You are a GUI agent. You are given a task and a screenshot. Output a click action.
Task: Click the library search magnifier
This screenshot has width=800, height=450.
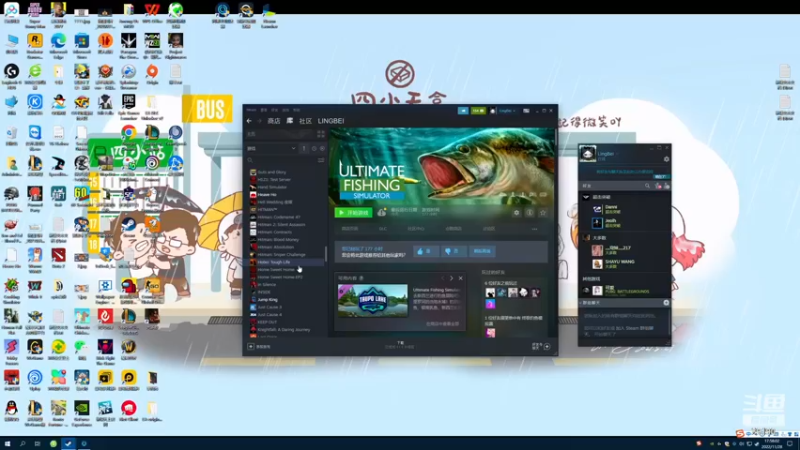[x=250, y=160]
